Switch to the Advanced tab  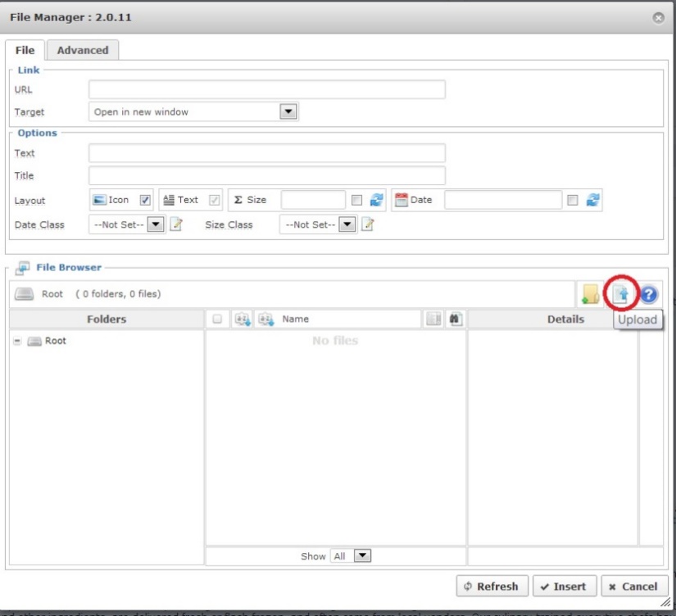pos(83,50)
